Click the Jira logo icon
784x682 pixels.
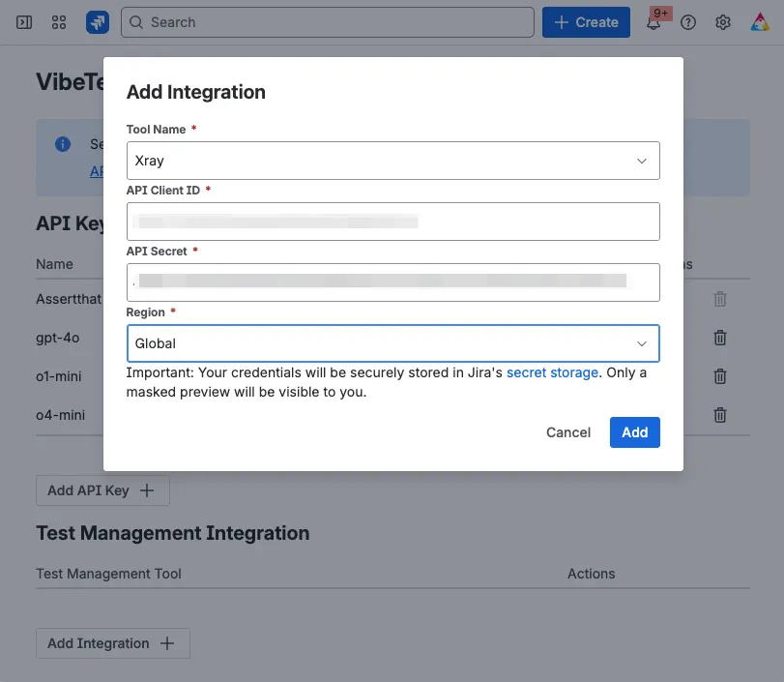click(x=98, y=22)
